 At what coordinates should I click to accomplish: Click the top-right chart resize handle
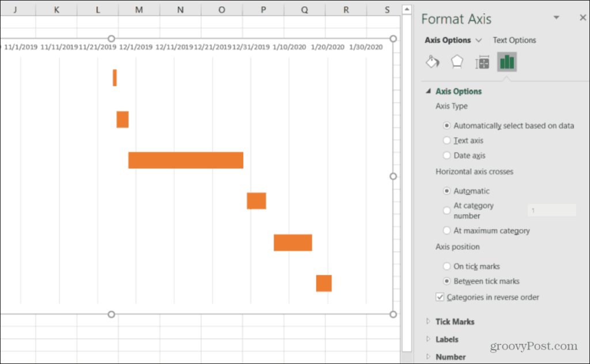[393, 39]
